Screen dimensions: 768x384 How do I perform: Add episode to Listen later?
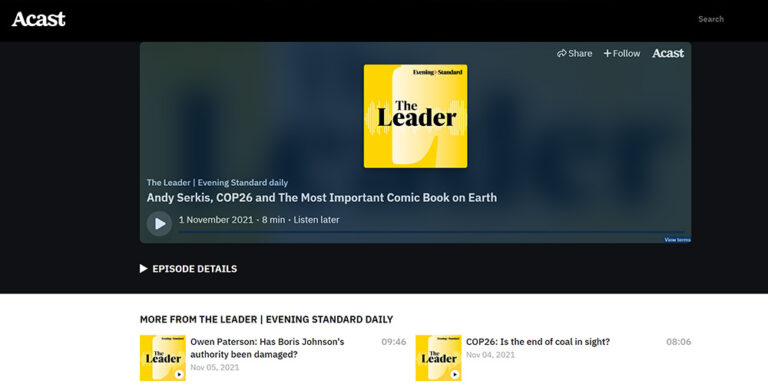316,220
